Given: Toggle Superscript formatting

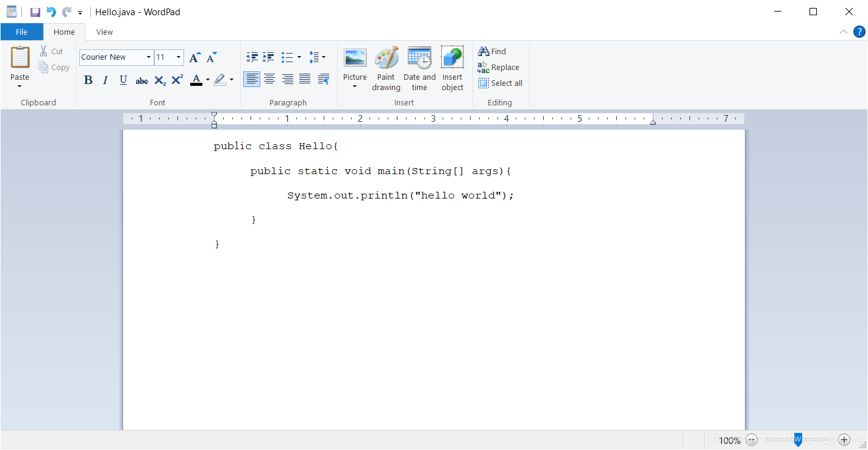Looking at the screenshot, I should (x=177, y=80).
